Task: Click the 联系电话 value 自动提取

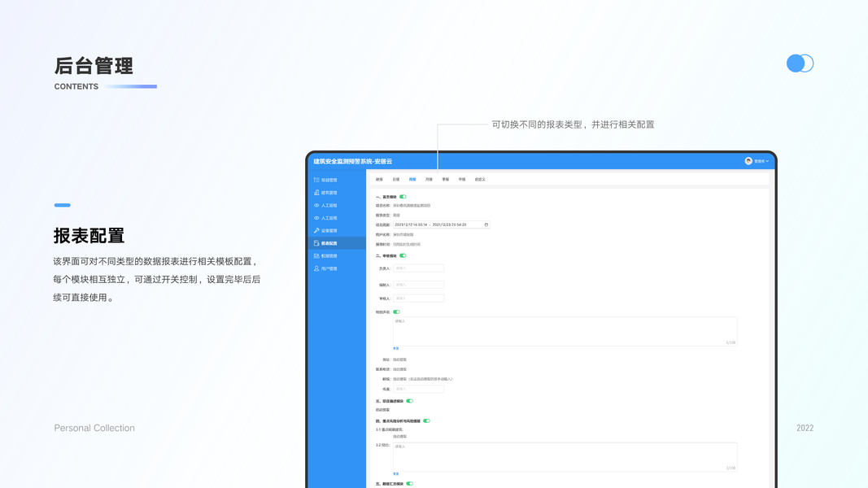Action: click(x=399, y=369)
